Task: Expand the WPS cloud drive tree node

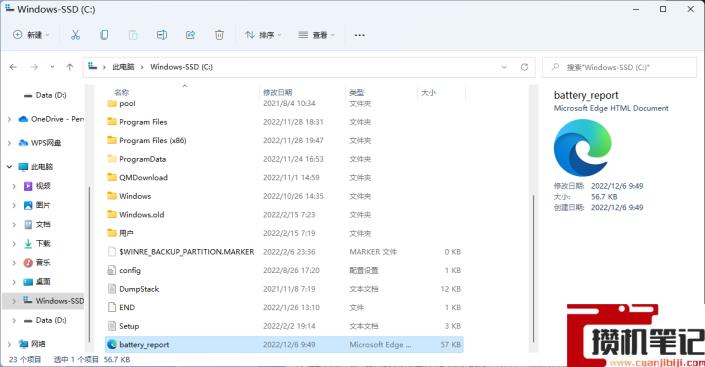Action: coord(9,143)
